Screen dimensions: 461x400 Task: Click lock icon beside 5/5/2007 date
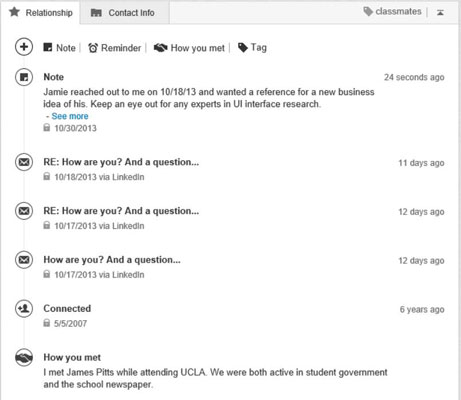pos(47,323)
